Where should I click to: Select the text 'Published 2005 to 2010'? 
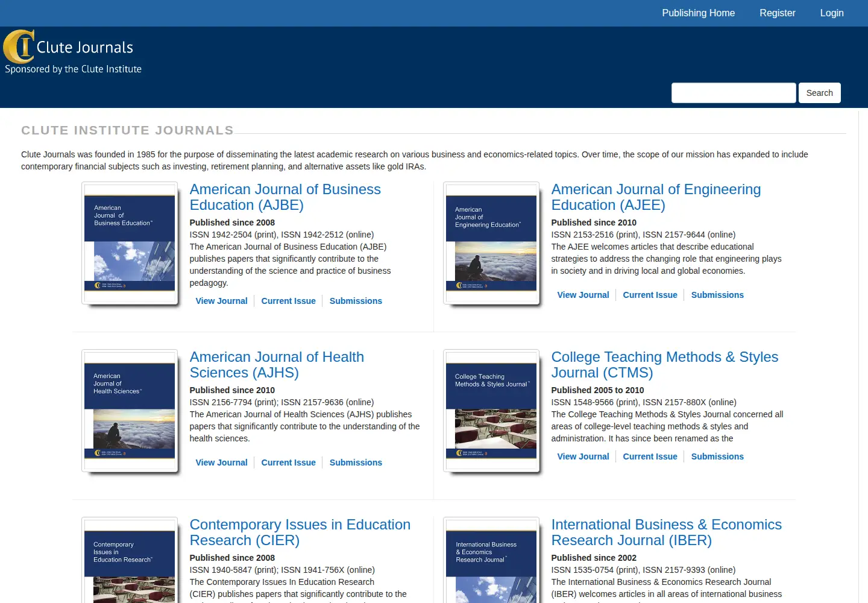click(x=597, y=390)
